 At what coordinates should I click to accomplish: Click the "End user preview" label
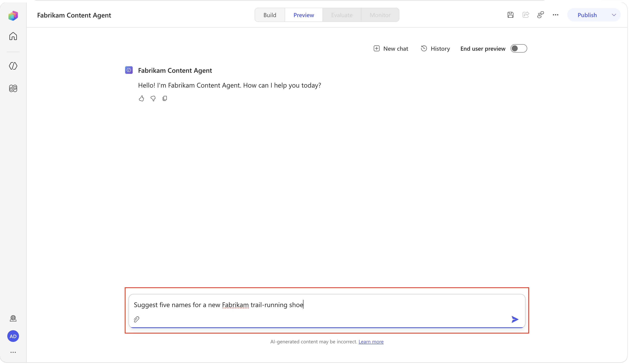(x=483, y=49)
